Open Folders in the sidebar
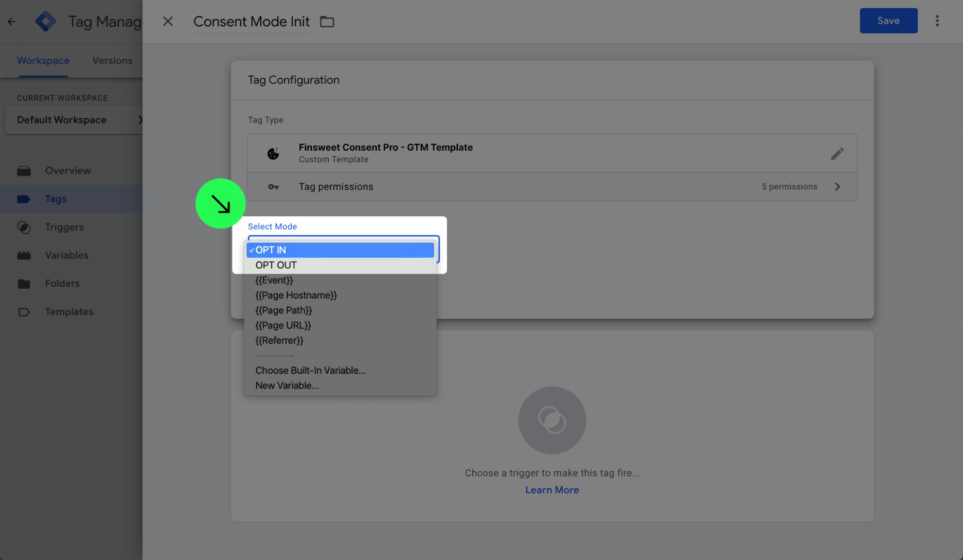The width and height of the screenshot is (963, 560). pyautogui.click(x=71, y=283)
